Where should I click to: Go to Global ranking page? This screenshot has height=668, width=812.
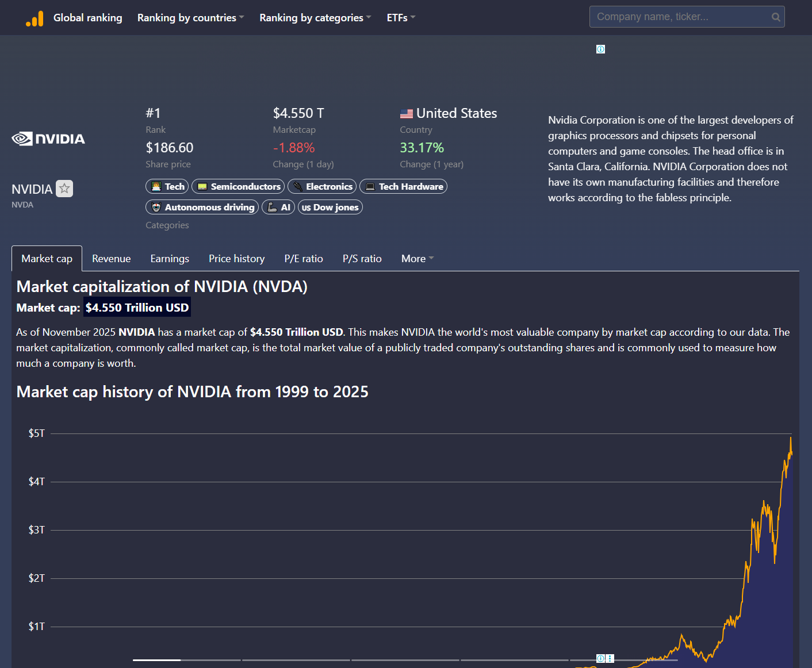pyautogui.click(x=87, y=18)
